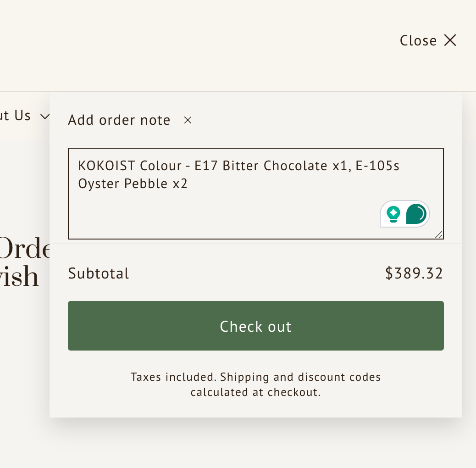Expand the About Us chevron arrow

44,116
